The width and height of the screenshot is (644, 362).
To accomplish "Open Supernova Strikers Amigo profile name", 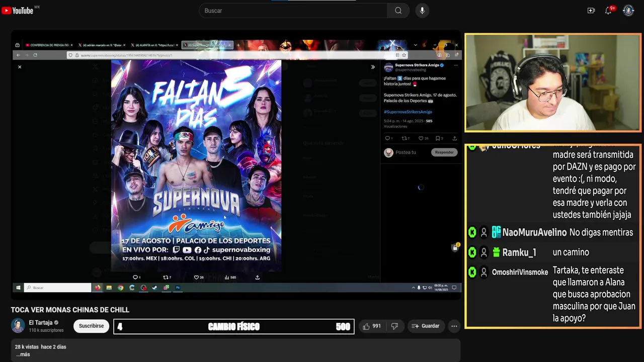I will (417, 65).
